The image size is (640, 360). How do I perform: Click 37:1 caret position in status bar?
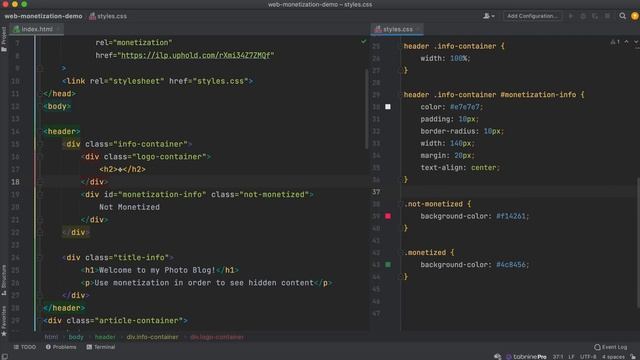tap(558, 357)
